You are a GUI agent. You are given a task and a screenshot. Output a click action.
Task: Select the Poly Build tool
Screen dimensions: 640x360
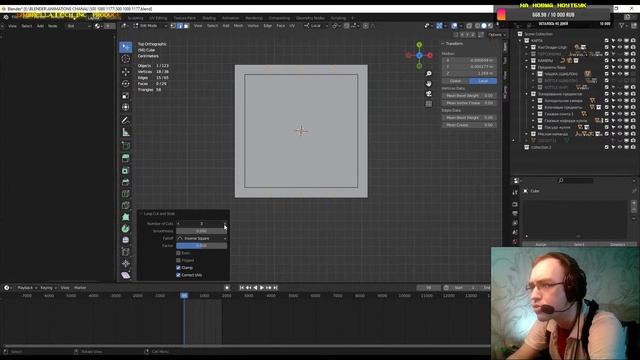(x=126, y=217)
